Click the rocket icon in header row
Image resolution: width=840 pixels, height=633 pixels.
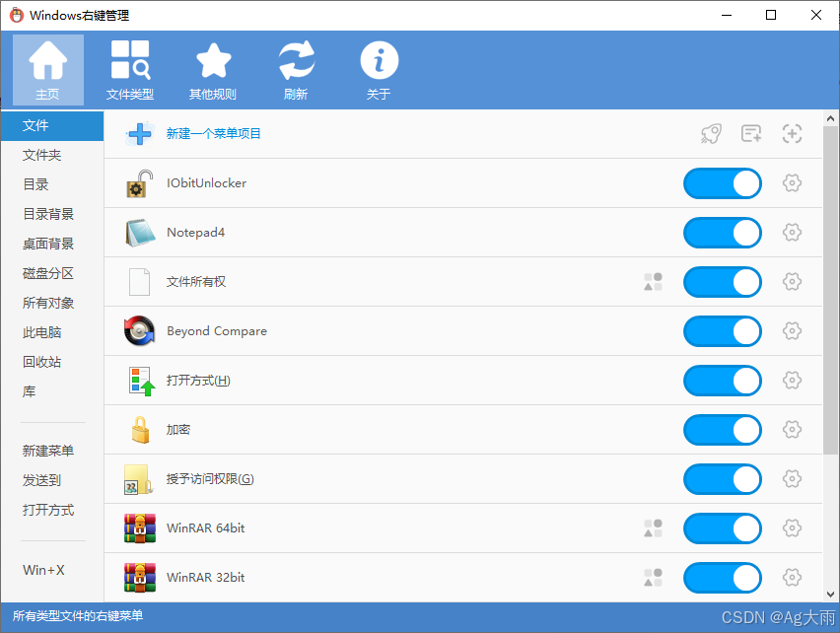(x=711, y=133)
